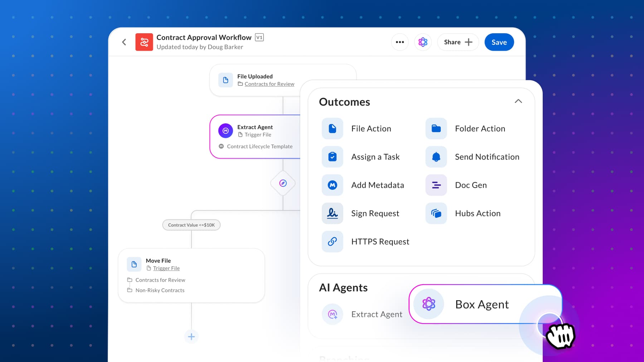
Task: Click the Add Metadata label
Action: (x=377, y=185)
